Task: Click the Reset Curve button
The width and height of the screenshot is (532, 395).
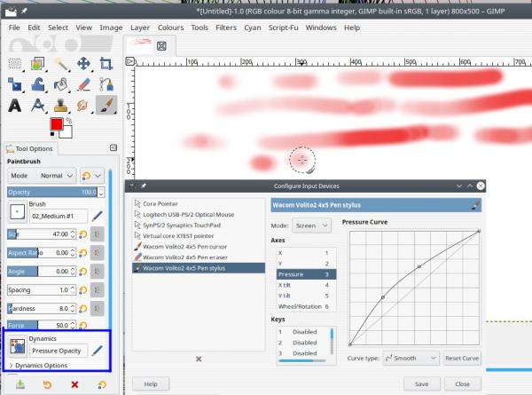Action: tap(462, 358)
